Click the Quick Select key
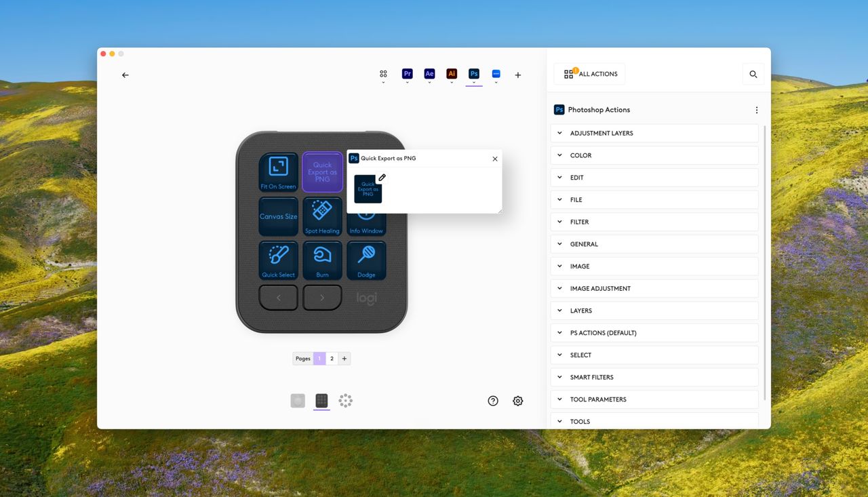The width and height of the screenshot is (868, 497). (278, 260)
